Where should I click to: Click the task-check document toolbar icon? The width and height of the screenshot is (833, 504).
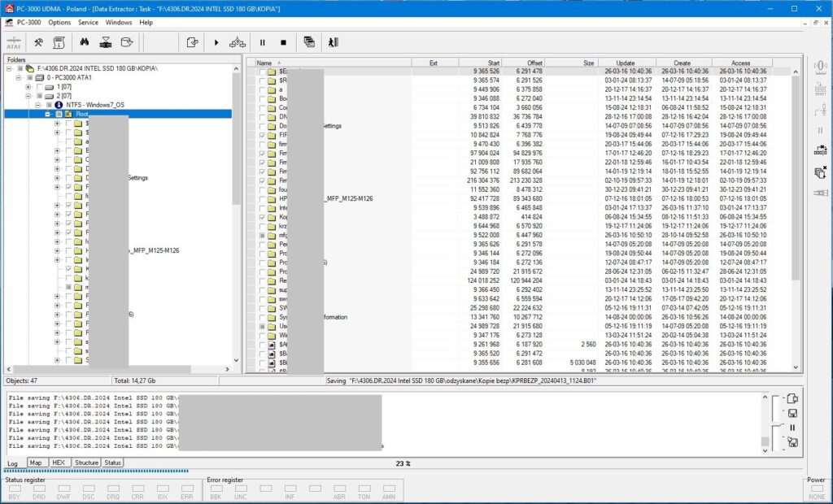click(x=192, y=42)
